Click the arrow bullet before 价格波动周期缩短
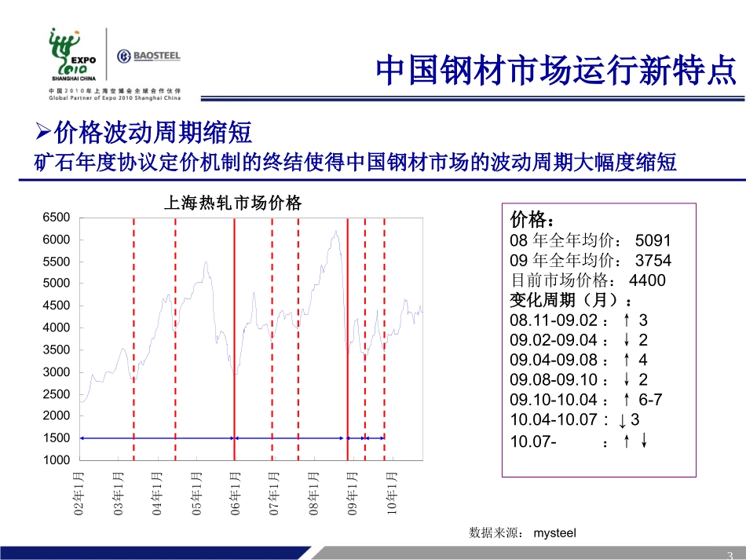 (43, 132)
